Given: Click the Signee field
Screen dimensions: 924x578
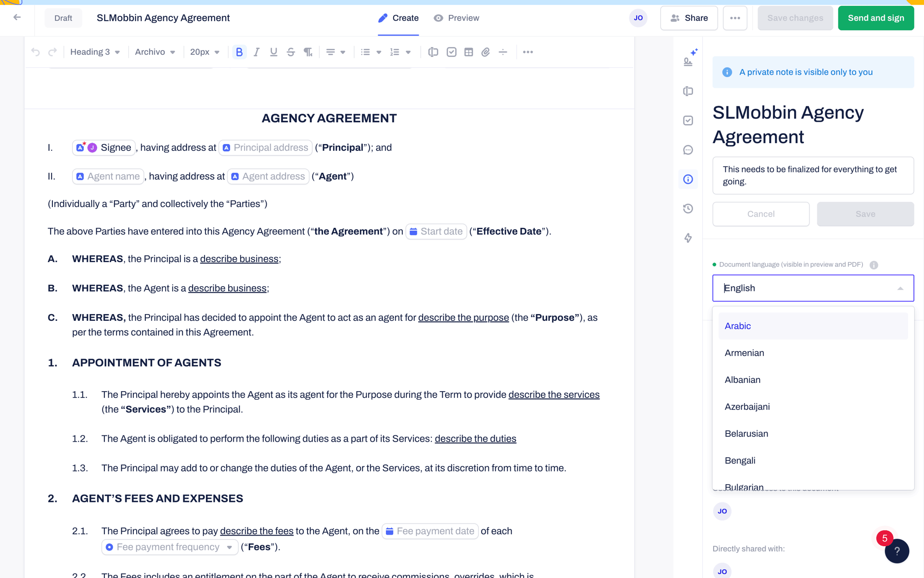Looking at the screenshot, I should click(103, 147).
